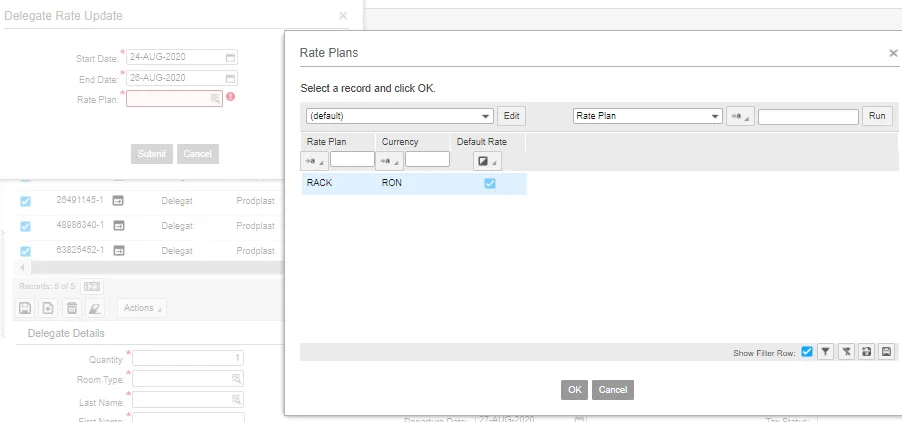902x422 pixels.
Task: Click the horizontal scrollbar left arrow
Action: click(23, 268)
